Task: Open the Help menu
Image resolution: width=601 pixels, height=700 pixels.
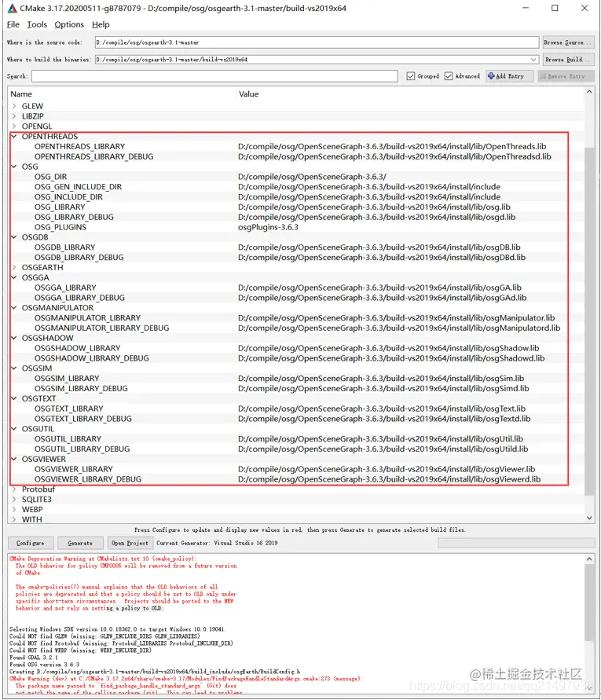Action: point(101,24)
